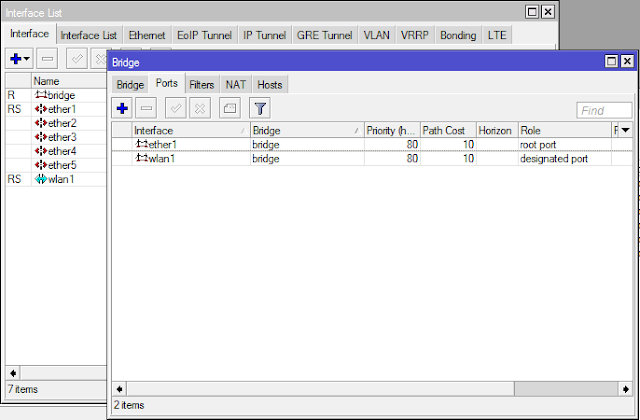This screenshot has height=420, width=640.
Task: Sort ports by Interface column header
Action: (191, 131)
